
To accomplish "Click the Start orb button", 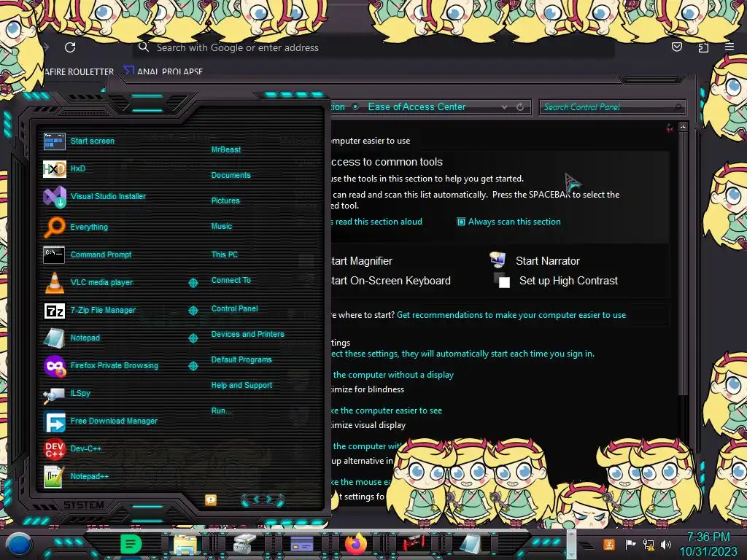I will pos(19,544).
